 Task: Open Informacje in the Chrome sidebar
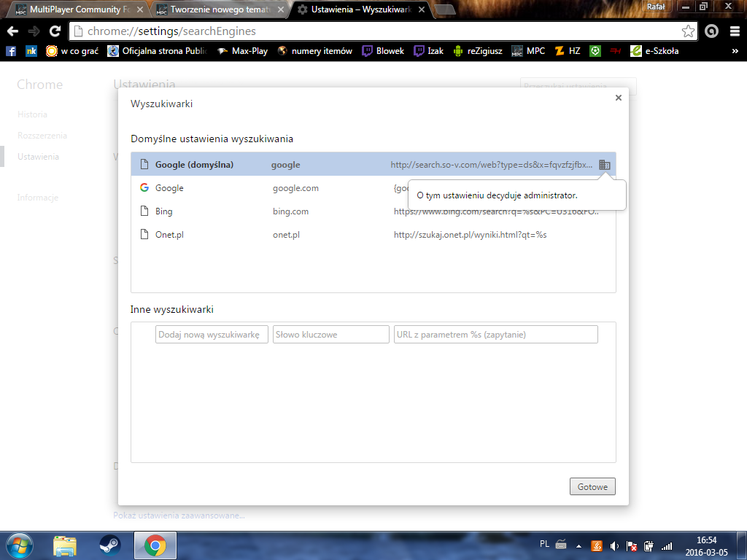tap(38, 198)
